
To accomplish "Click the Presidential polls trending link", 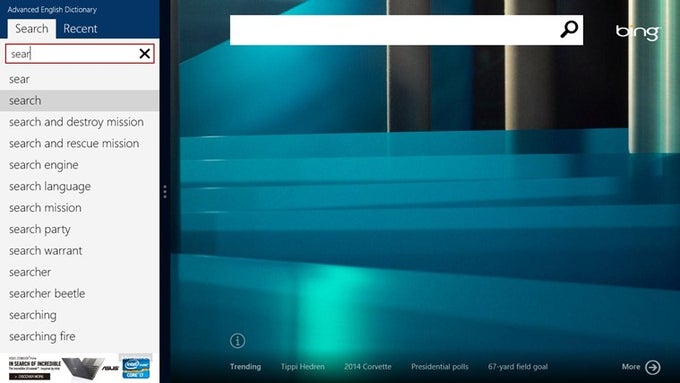I will coord(440,367).
